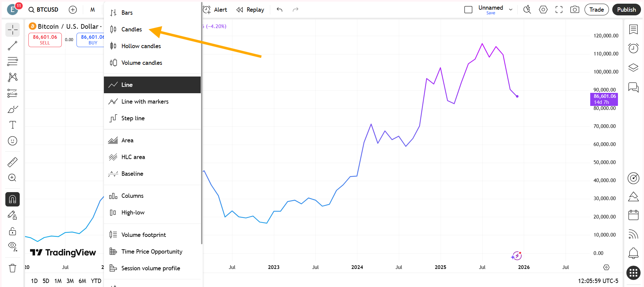The height and width of the screenshot is (287, 644).
Task: Open chart settings via the gear icon
Action: [543, 9]
